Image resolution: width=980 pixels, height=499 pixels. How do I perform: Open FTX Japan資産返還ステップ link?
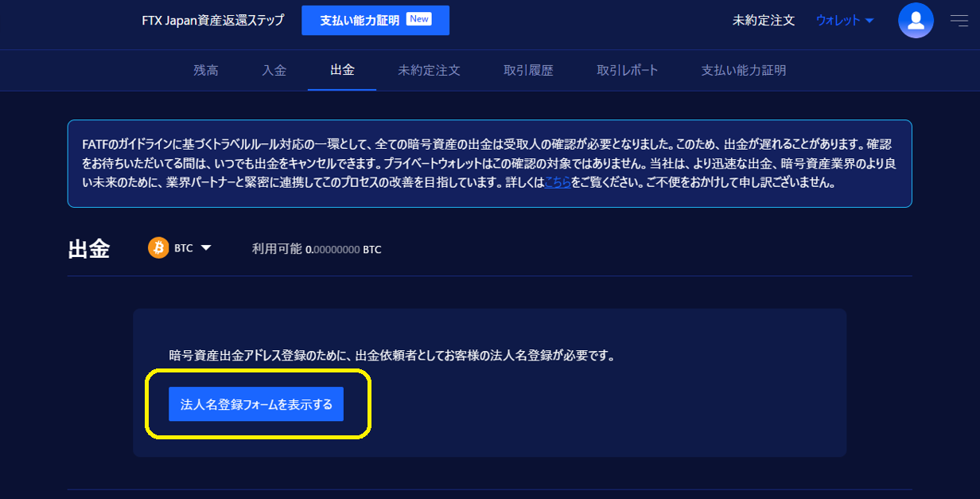[212, 21]
